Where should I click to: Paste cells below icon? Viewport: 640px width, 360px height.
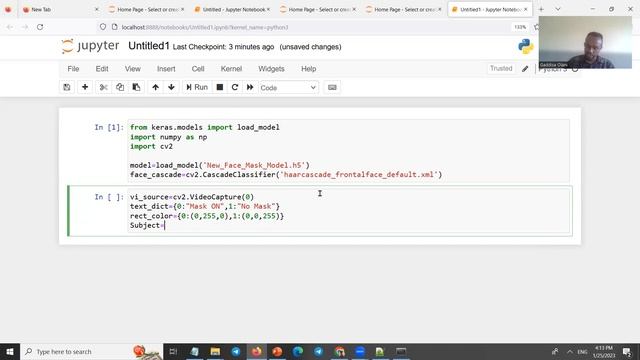136,87
